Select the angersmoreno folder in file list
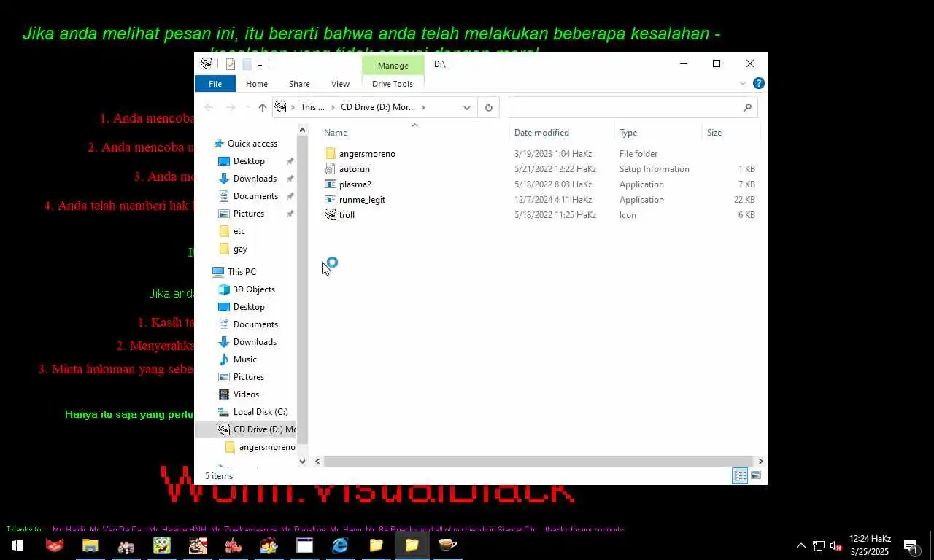The height and width of the screenshot is (560, 934). (367, 154)
